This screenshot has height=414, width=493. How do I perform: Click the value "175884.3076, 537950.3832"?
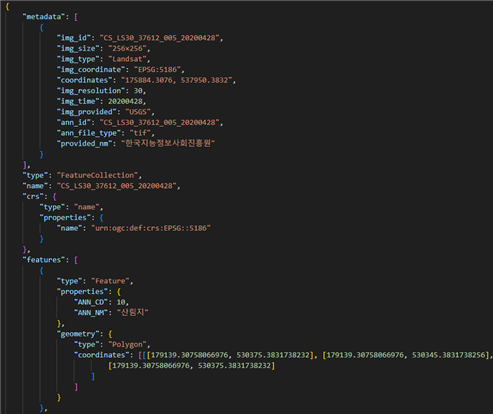pyautogui.click(x=177, y=80)
